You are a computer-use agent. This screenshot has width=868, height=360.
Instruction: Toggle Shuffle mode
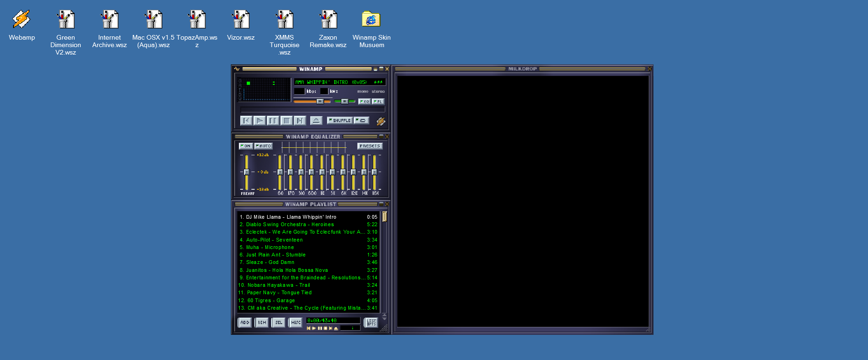tap(340, 120)
